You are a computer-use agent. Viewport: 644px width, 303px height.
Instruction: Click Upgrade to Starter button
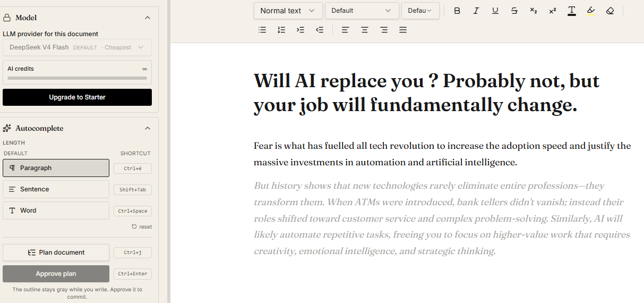[77, 97]
